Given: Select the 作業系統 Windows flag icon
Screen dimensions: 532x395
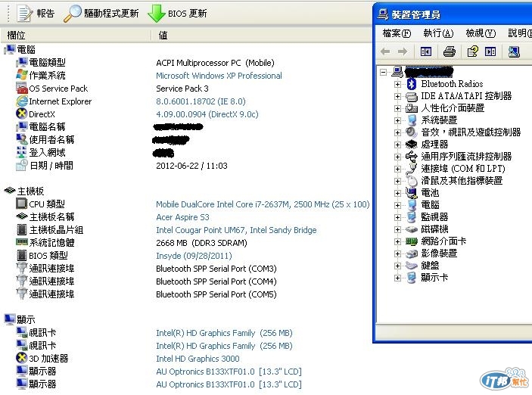Looking at the screenshot, I should (22, 75).
